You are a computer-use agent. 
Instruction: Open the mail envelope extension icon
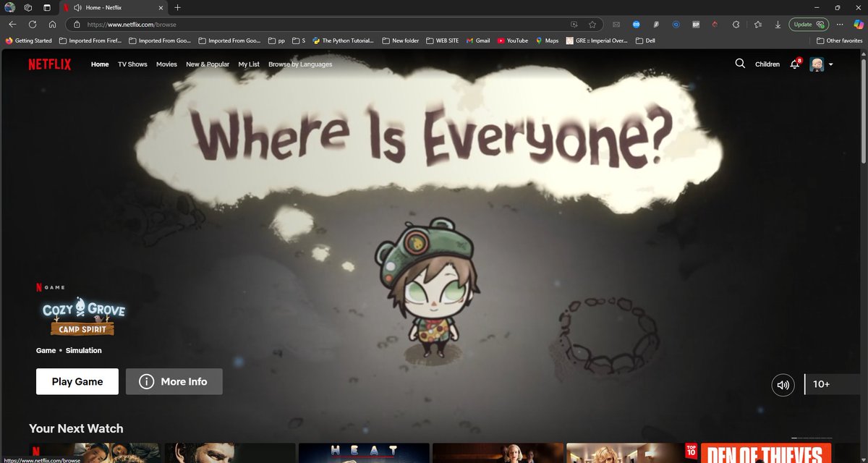coord(616,24)
